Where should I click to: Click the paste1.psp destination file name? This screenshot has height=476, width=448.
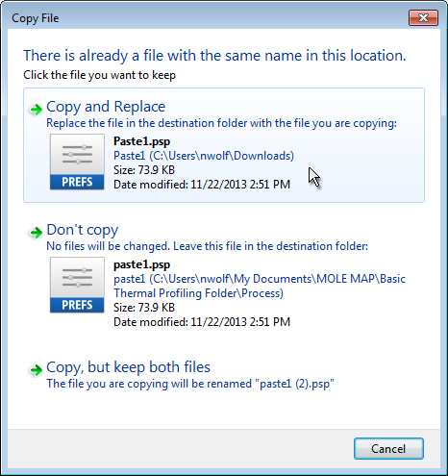pos(142,264)
